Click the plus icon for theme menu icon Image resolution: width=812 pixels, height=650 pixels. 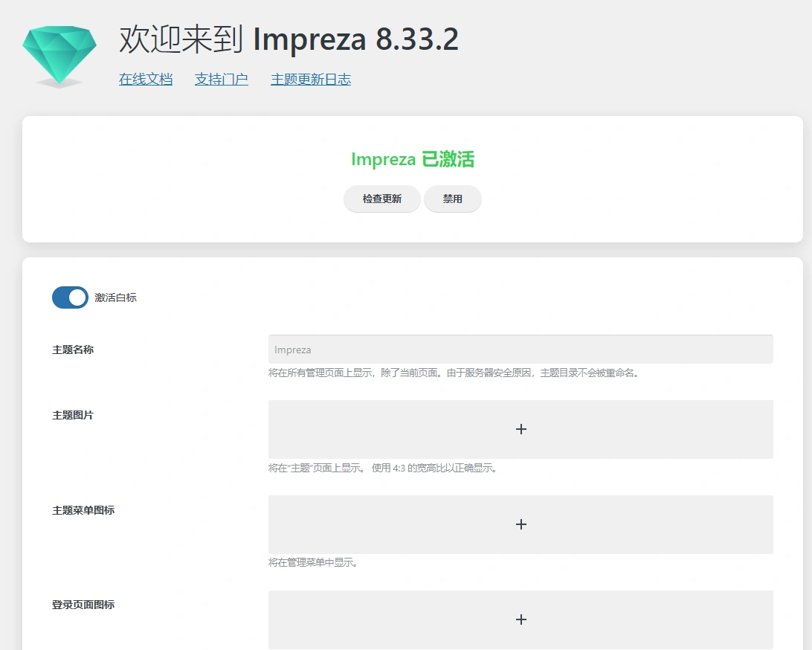[x=521, y=524]
